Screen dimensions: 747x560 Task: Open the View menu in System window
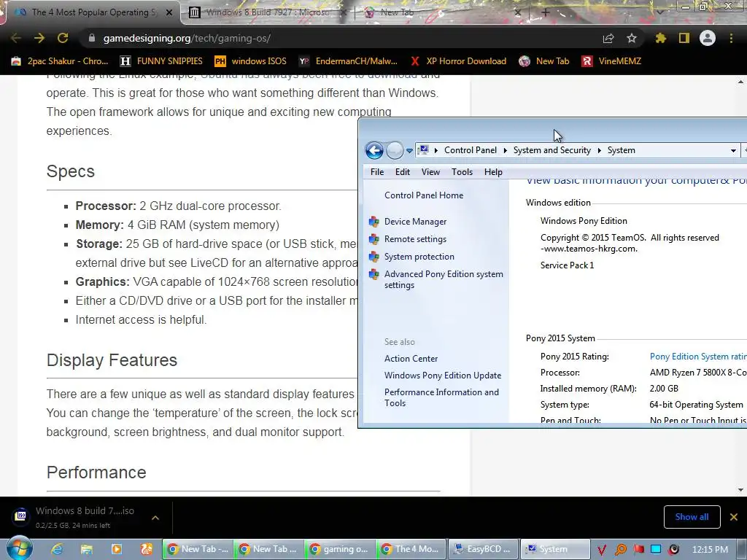(x=430, y=172)
